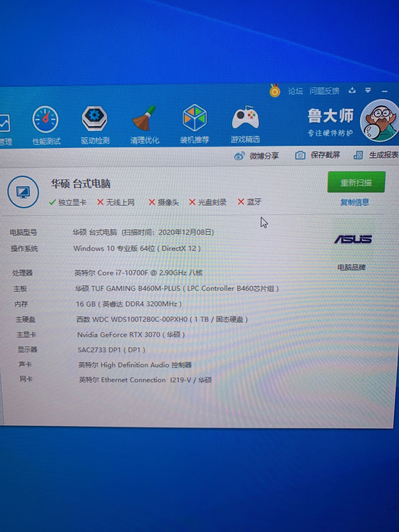Click the WDC WDS100T2B0C disk value

pyautogui.click(x=162, y=319)
